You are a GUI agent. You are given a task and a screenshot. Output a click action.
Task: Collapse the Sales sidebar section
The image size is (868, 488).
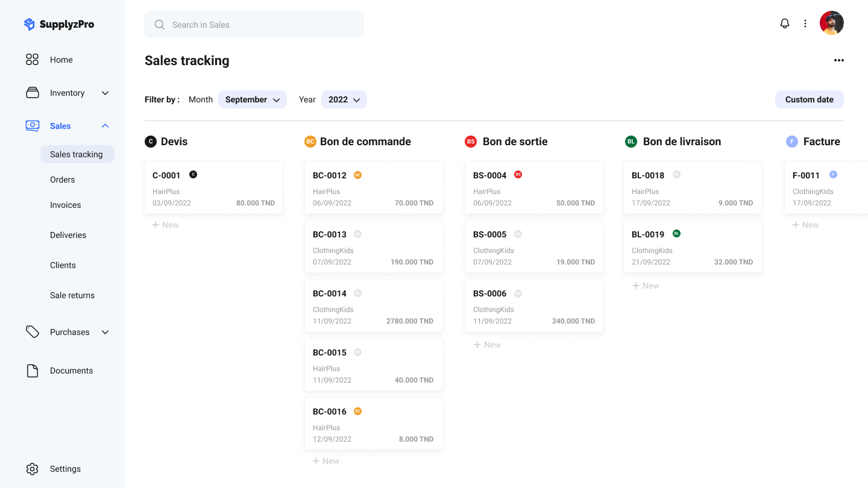pyautogui.click(x=104, y=126)
